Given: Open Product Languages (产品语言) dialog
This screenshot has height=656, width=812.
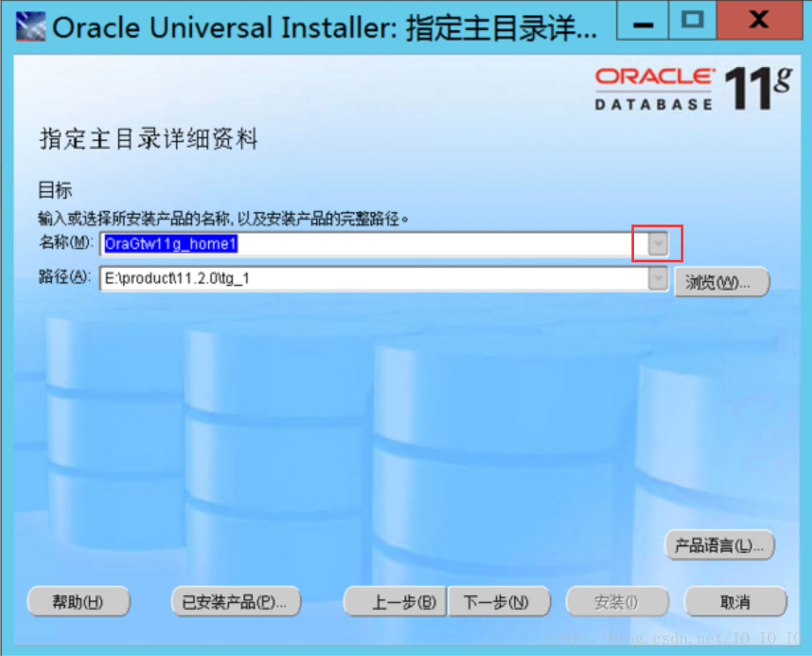Looking at the screenshot, I should [x=720, y=545].
